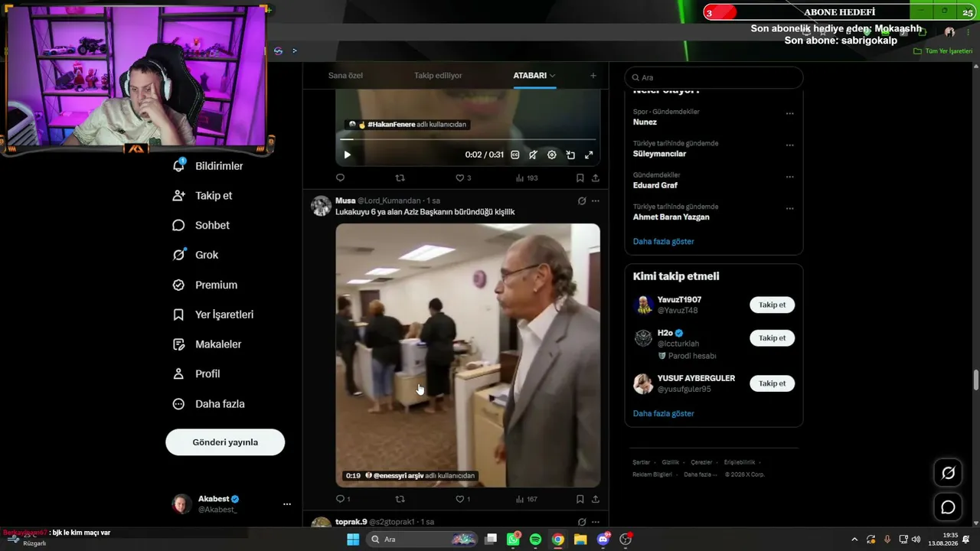Screen dimensions: 980x551
Task: Open Gizlilik footer link
Action: (670, 462)
